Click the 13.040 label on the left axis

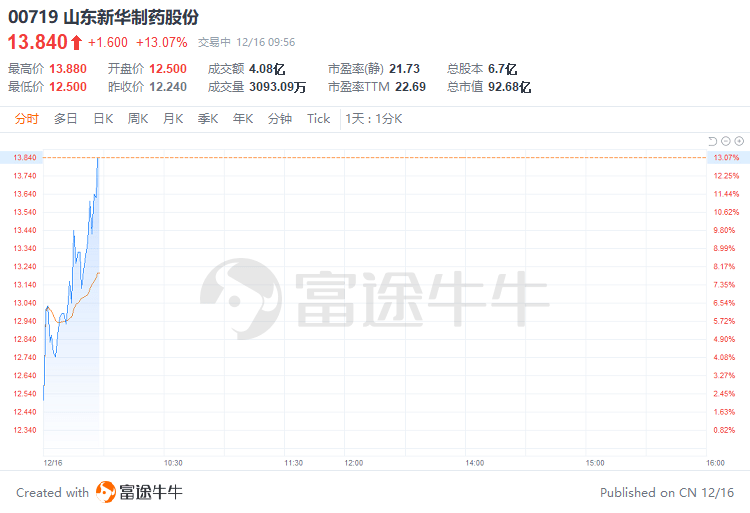click(x=24, y=303)
